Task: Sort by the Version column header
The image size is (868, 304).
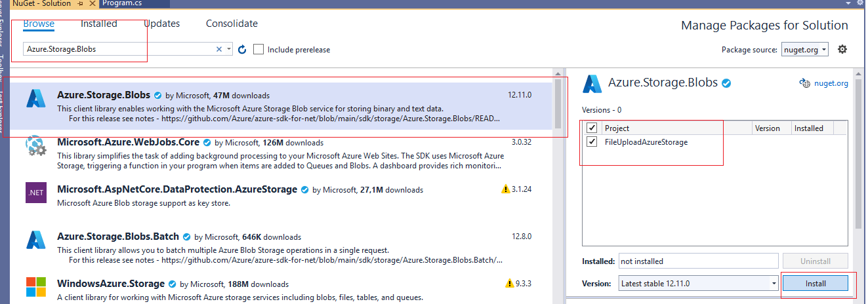Action: tap(772, 128)
